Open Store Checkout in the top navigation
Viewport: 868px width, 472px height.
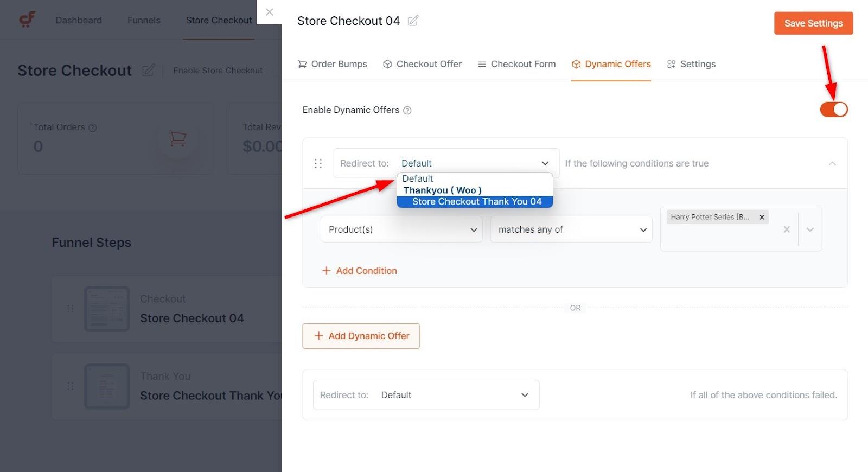(x=219, y=20)
